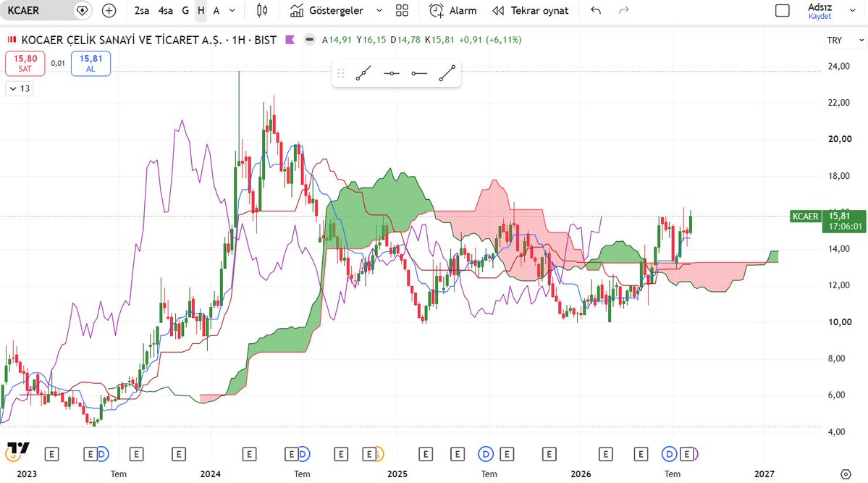Image resolution: width=868 pixels, height=483 pixels.
Task: Click the 15,80 SAT sell button
Action: (25, 63)
